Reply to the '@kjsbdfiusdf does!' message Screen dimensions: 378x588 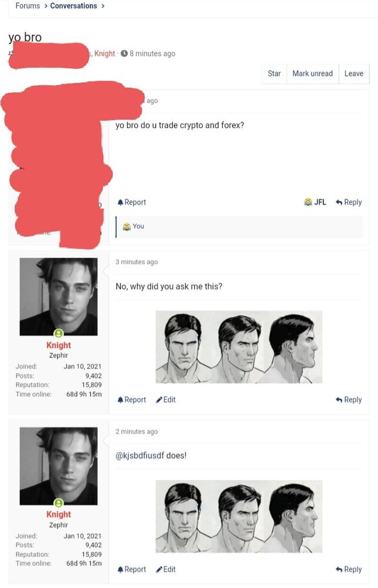(349, 569)
